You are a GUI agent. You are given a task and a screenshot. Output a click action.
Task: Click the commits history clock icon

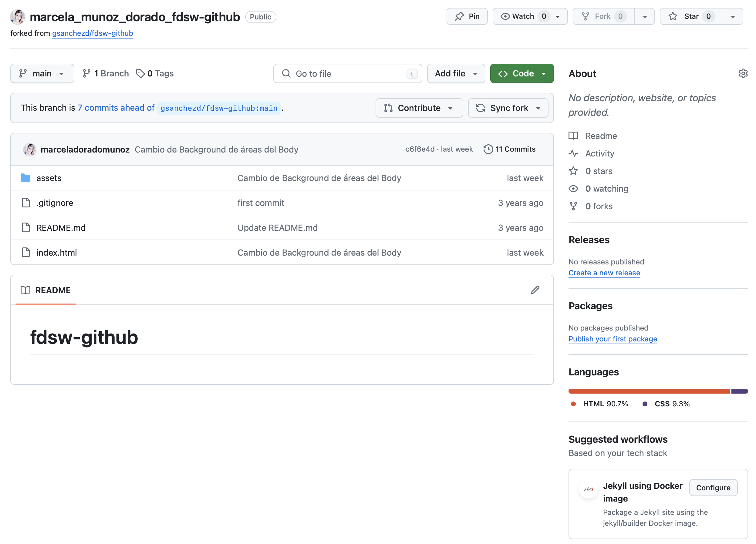[x=488, y=149]
